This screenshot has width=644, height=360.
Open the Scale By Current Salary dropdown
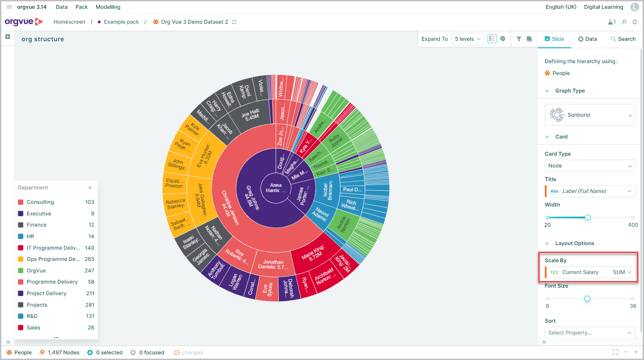tap(590, 272)
